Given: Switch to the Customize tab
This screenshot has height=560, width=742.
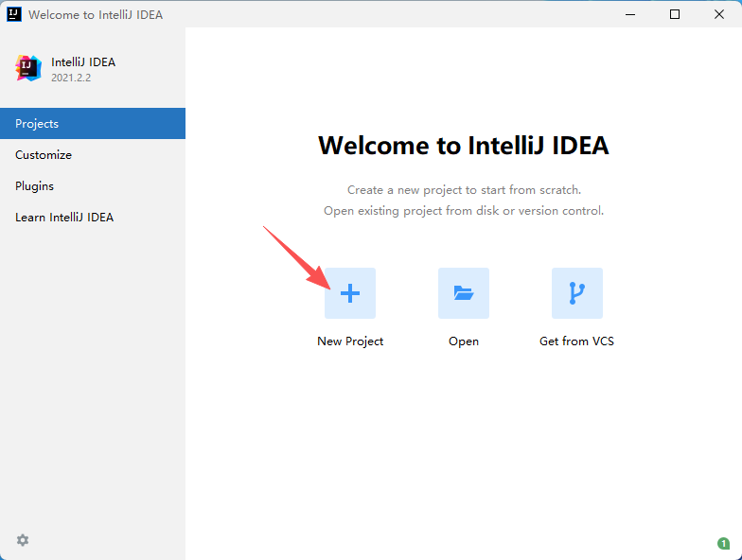Looking at the screenshot, I should 93,155.
